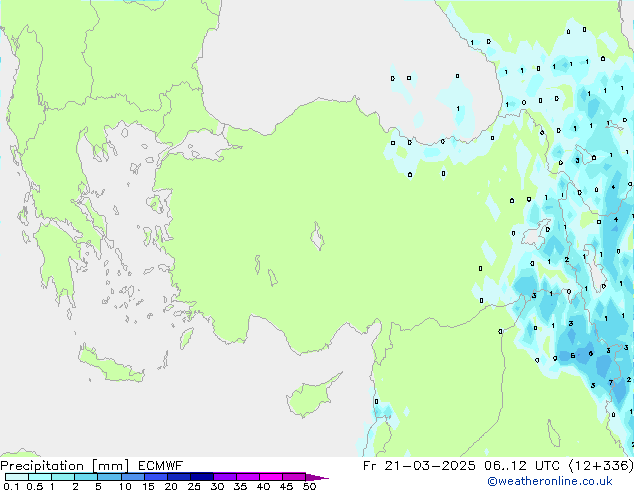Click the 45–50 mm legend color swatch
The image size is (634, 490).
pos(294,477)
